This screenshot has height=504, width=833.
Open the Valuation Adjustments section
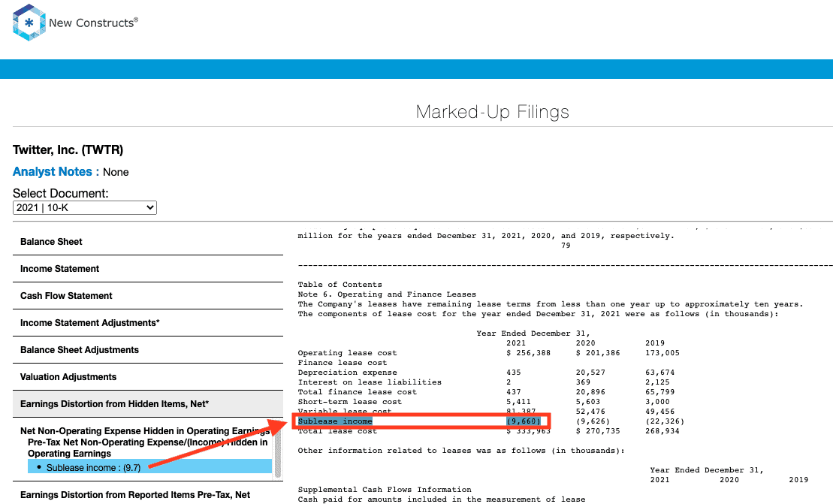(148, 377)
